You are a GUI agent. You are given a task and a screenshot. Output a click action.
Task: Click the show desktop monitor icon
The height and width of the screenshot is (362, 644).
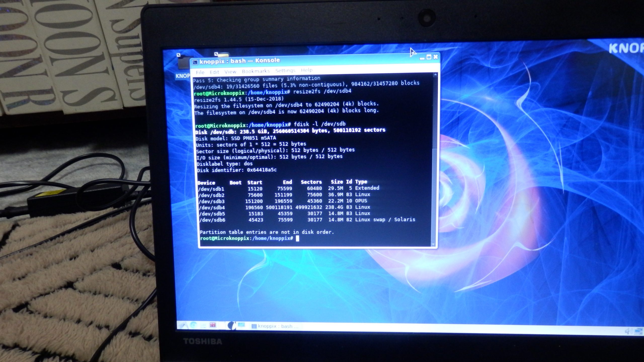pos(241,325)
